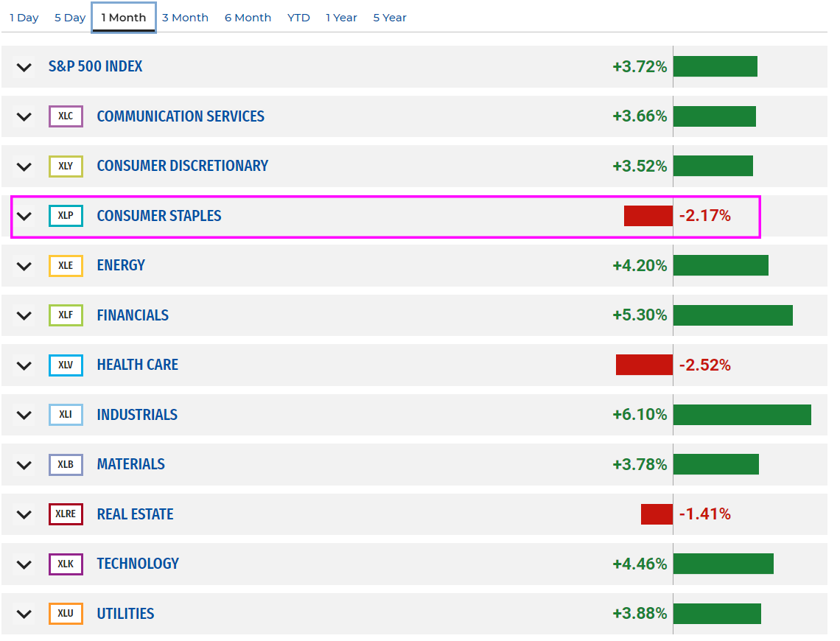Image resolution: width=840 pixels, height=641 pixels.
Task: Select the 5 Year time period
Action: tap(390, 18)
